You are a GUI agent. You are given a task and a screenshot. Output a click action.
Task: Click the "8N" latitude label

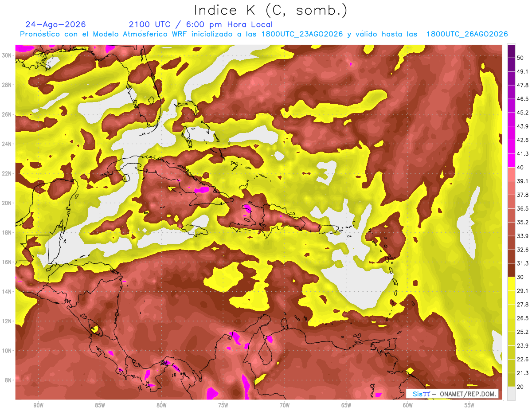tap(8, 380)
